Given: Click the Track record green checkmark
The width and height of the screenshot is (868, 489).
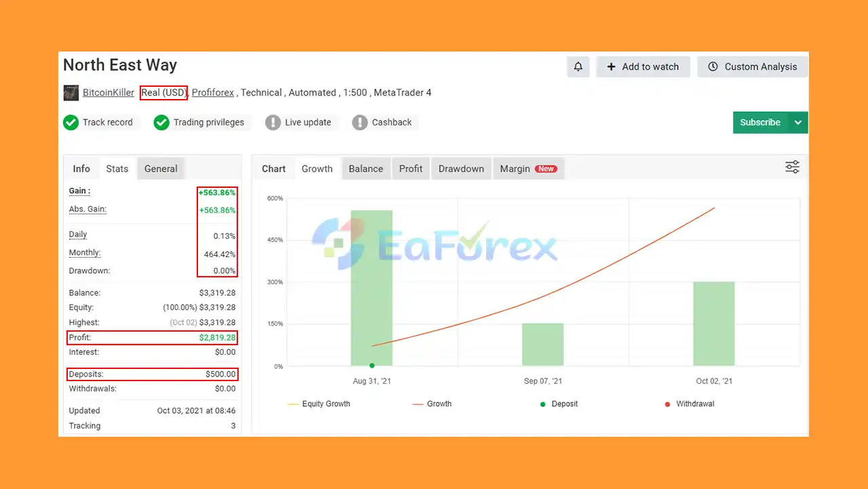Looking at the screenshot, I should (x=71, y=123).
